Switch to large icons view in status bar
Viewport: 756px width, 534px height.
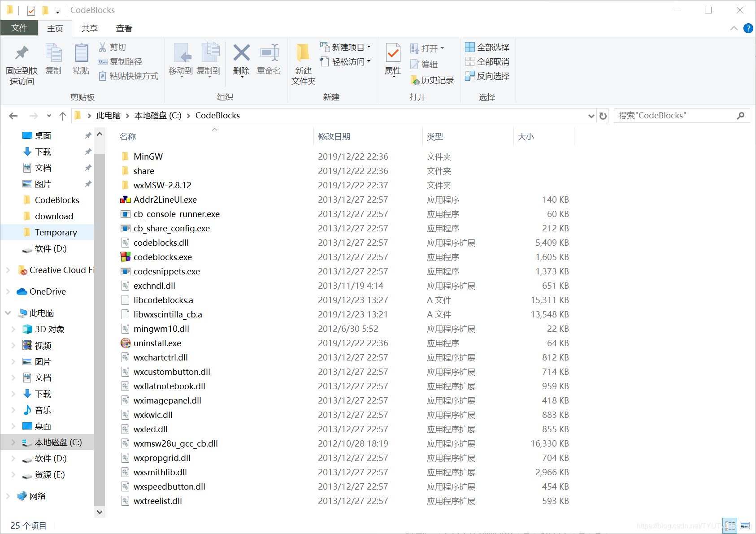(x=745, y=525)
